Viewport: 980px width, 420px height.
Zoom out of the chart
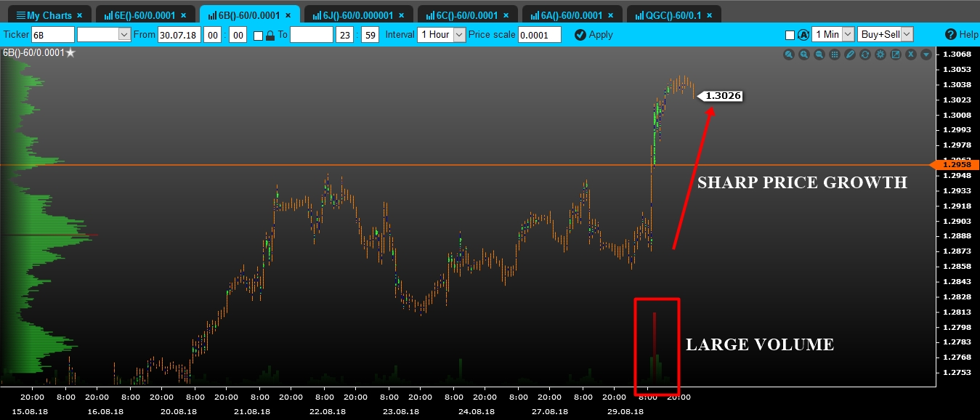tap(819, 54)
